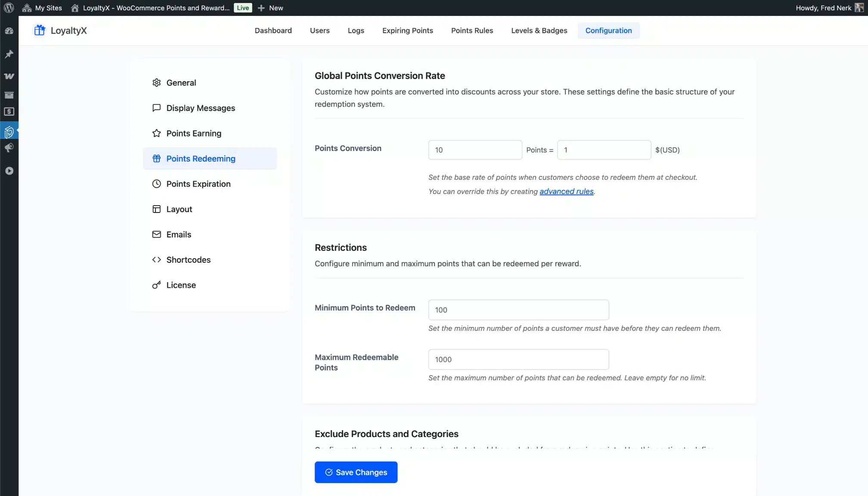This screenshot has height=496, width=868.
Task: Click the code brackets icon beside Shortcodes
Action: click(x=157, y=260)
